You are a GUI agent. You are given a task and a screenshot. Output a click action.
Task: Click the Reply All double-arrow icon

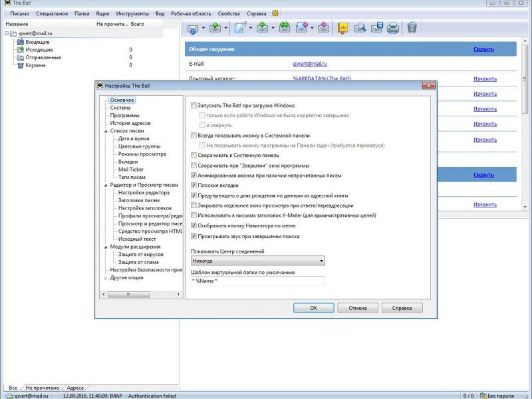285,28
